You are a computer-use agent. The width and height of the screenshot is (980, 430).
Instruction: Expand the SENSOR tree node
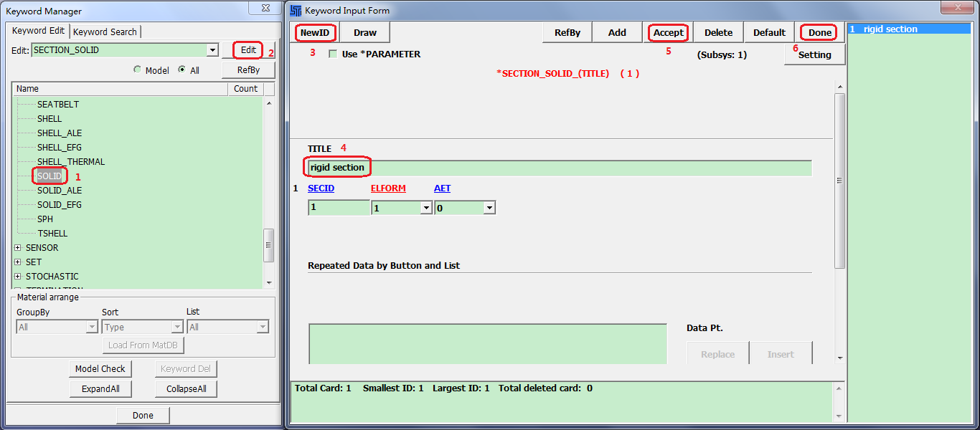(18, 248)
